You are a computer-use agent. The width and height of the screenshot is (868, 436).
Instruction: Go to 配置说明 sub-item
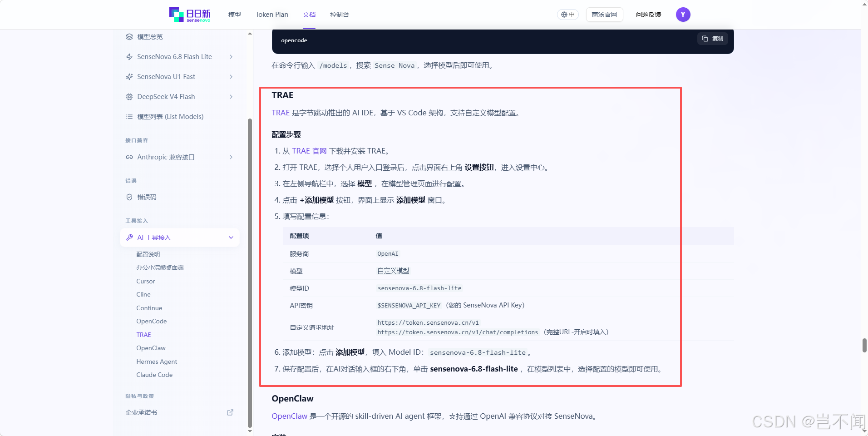click(x=148, y=254)
